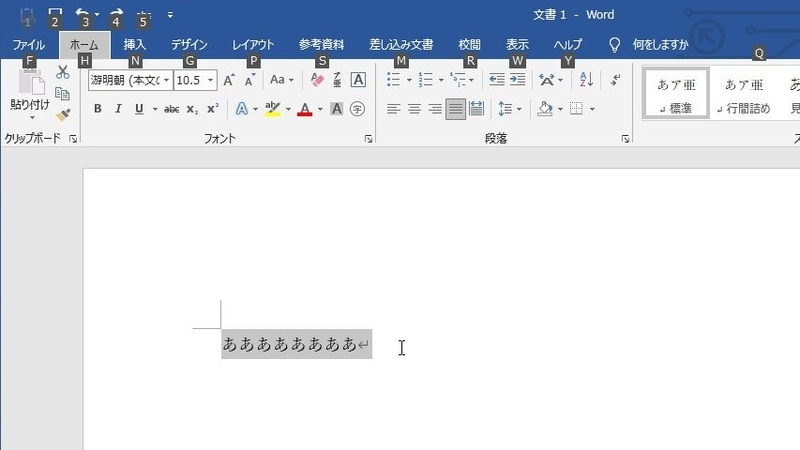
Task: Switch to the 参考資料 tab
Action: click(321, 45)
